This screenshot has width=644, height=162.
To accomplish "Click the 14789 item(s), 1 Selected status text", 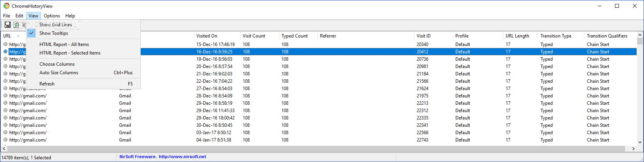I will pyautogui.click(x=26, y=157).
